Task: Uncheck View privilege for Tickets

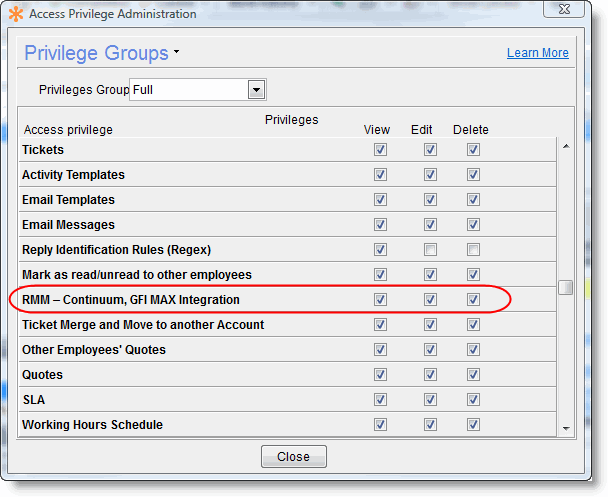Action: [x=380, y=150]
